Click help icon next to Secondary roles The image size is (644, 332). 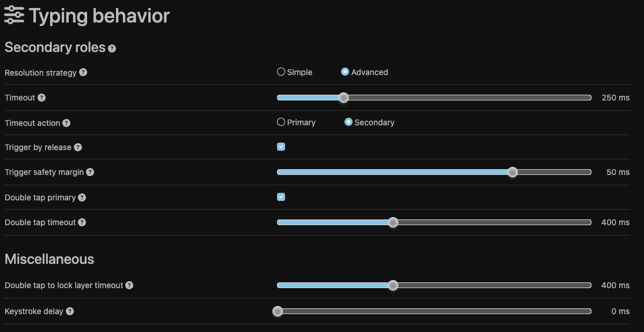coord(112,49)
